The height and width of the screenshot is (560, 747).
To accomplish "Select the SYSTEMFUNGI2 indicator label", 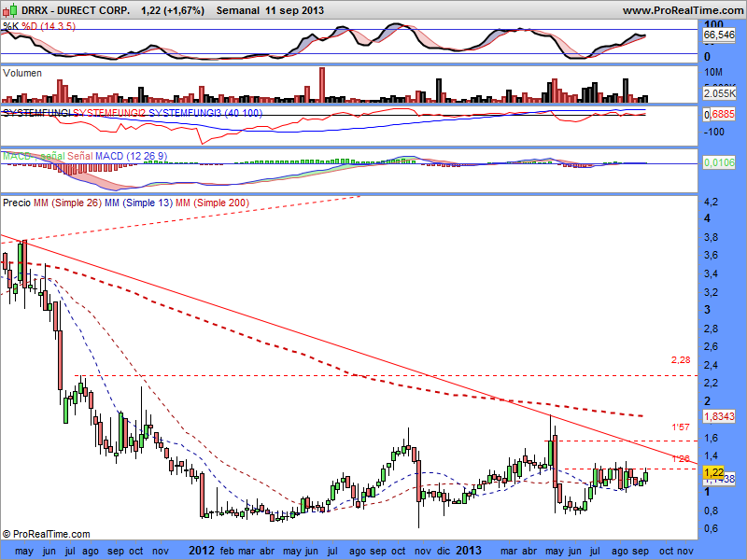I will 108,113.
